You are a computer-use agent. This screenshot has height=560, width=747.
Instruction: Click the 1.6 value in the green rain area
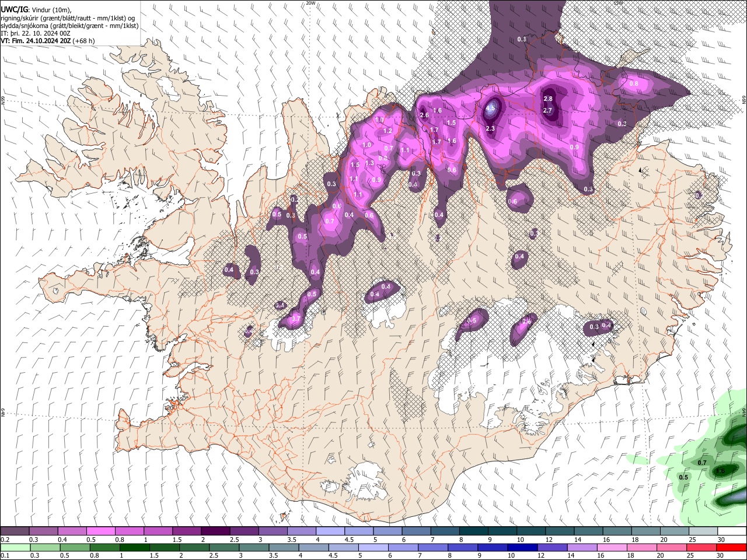coord(720,471)
